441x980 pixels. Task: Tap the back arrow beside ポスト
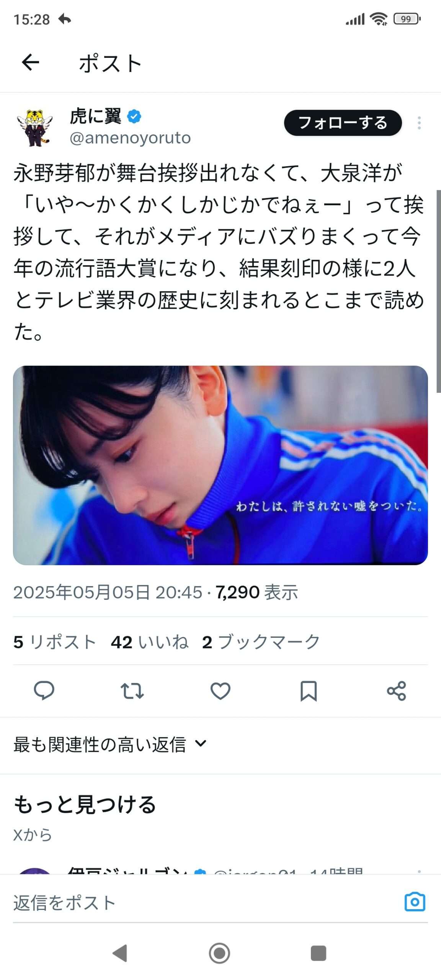click(31, 62)
